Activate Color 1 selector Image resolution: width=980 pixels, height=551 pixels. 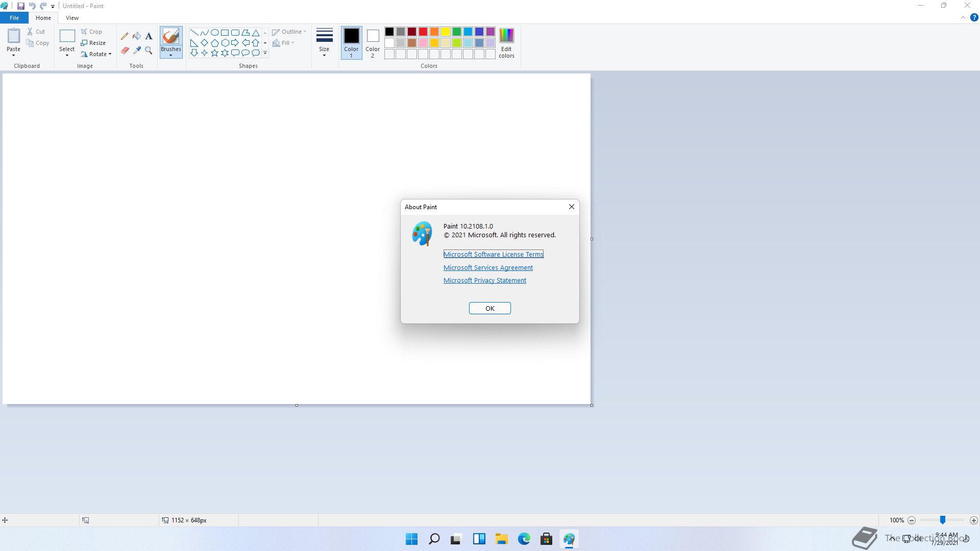(x=351, y=43)
